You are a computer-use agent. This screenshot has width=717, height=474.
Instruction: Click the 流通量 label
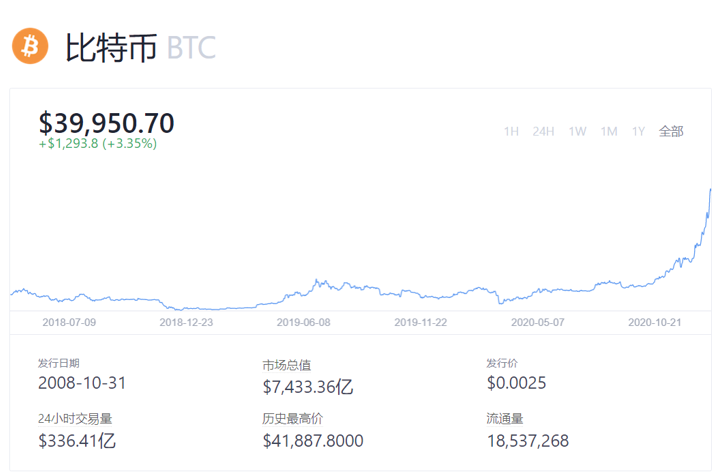pos(505,419)
